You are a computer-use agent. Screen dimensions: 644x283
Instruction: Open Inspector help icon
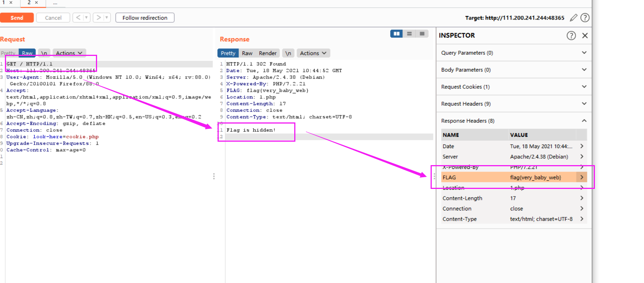click(571, 36)
